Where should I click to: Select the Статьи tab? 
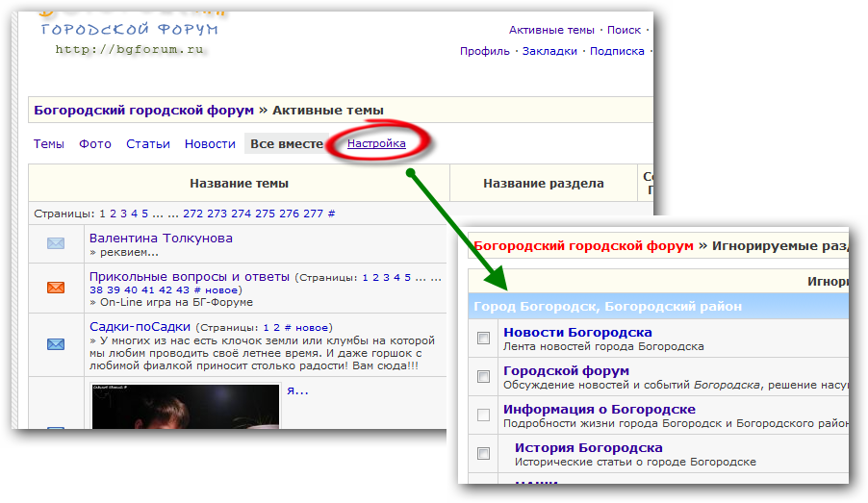pyautogui.click(x=148, y=144)
